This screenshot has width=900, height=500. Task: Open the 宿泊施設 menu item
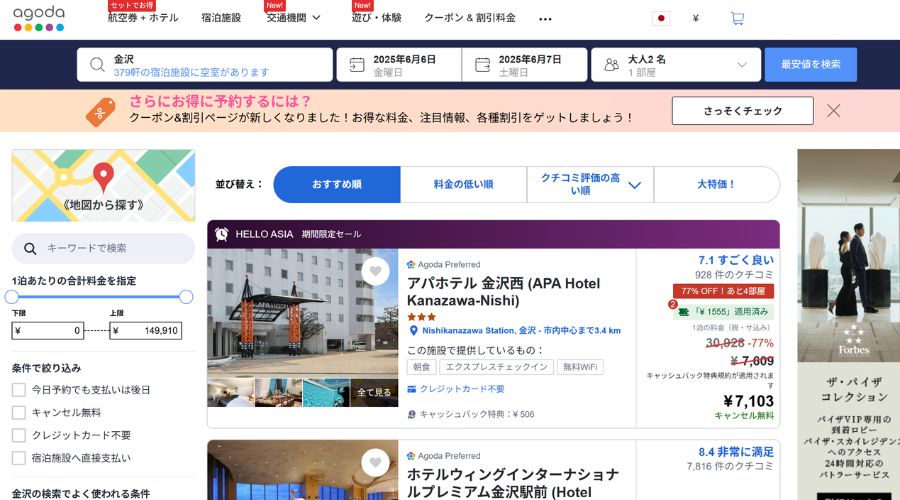[221, 18]
